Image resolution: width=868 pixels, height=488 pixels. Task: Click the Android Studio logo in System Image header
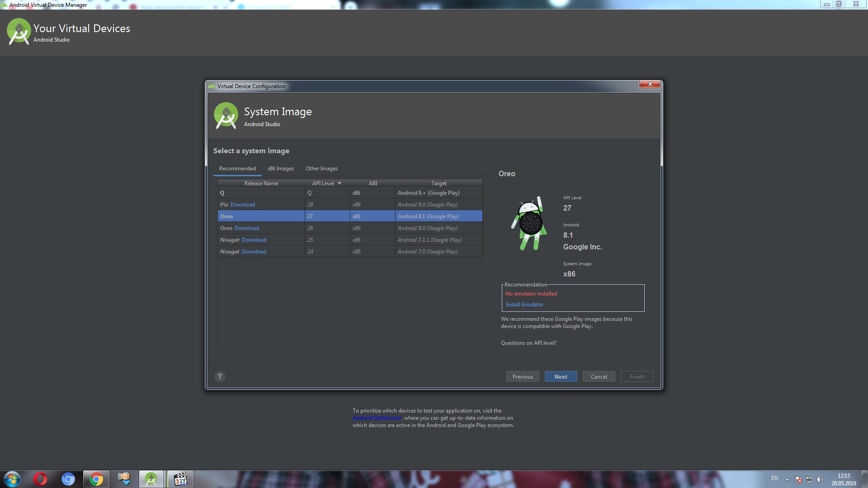[226, 116]
